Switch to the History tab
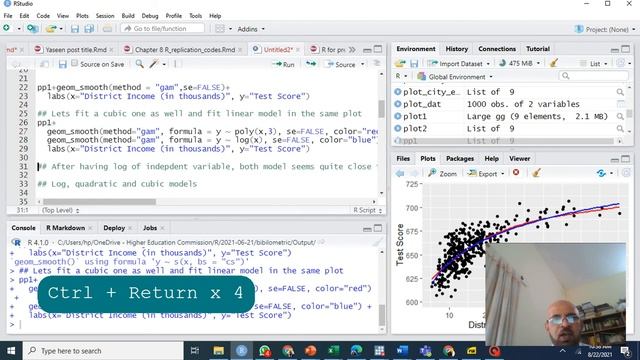Viewport: 640px width, 360px height. [456, 49]
